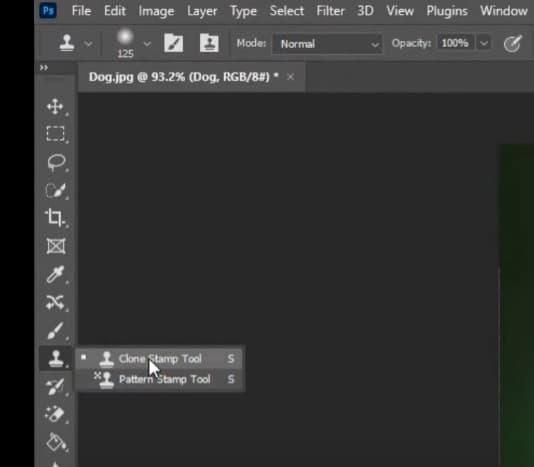Select the Move tool
This screenshot has width=534, height=467.
coord(55,107)
